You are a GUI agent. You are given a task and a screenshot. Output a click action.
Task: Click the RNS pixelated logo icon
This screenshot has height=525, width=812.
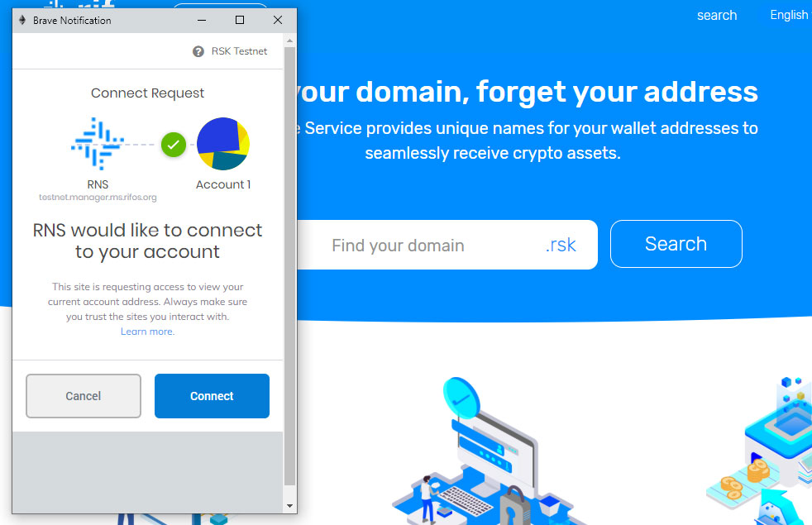(x=98, y=144)
